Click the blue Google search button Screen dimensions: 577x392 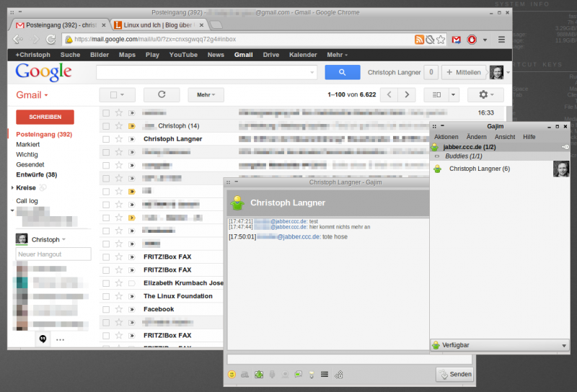[342, 72]
